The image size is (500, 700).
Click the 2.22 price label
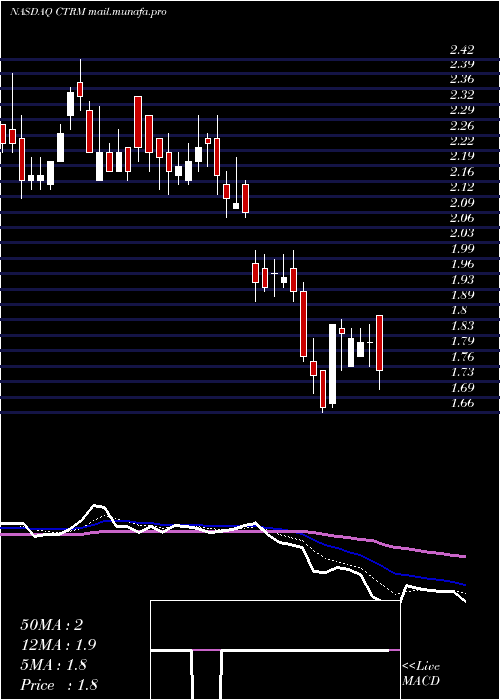(462, 141)
